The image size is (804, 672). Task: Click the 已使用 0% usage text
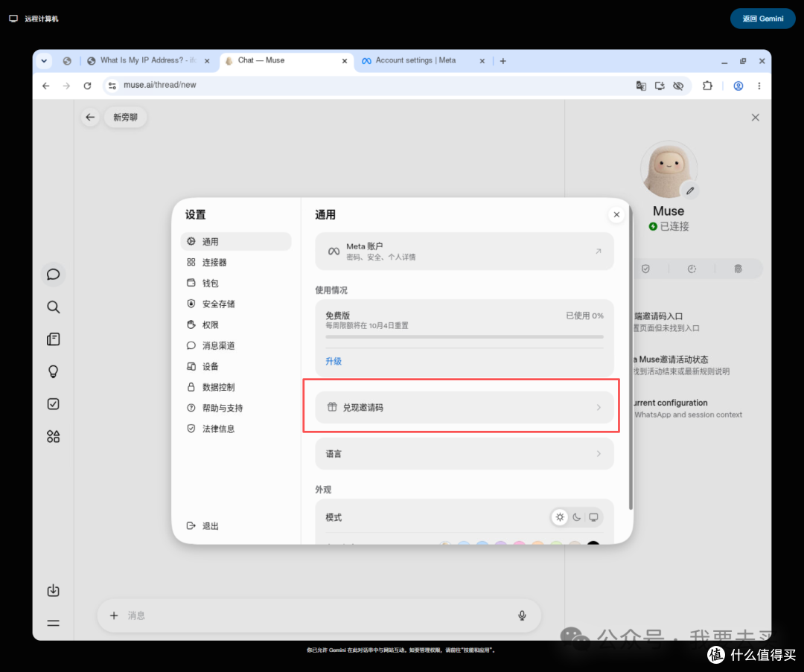click(x=584, y=316)
